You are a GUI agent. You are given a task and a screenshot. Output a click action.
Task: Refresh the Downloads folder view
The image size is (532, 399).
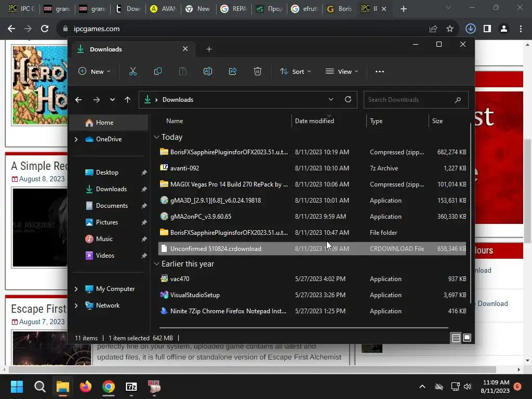(348, 99)
